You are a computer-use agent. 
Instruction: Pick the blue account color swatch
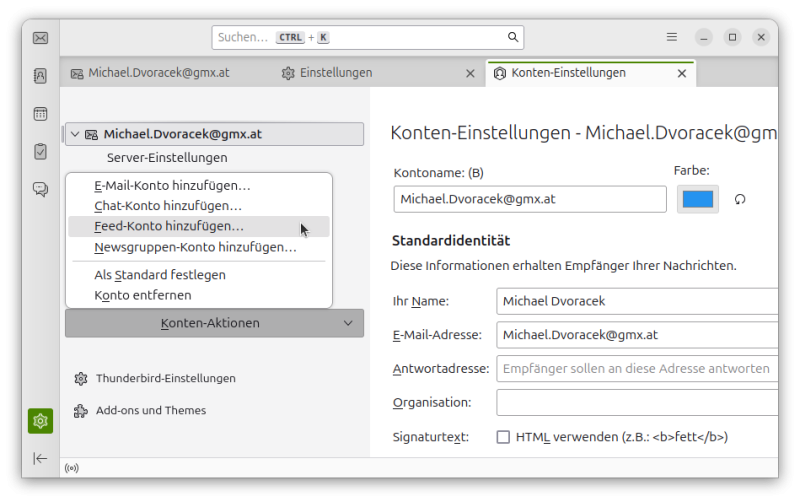(x=697, y=199)
